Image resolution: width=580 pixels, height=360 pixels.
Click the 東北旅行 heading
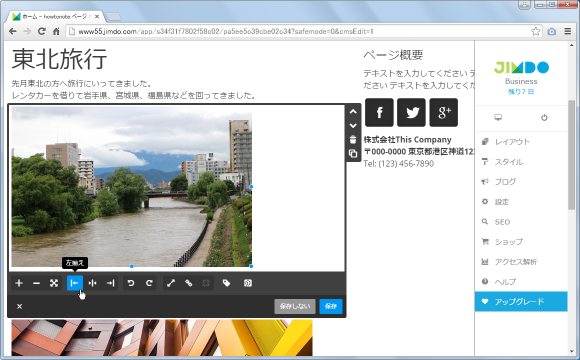pyautogui.click(x=60, y=59)
